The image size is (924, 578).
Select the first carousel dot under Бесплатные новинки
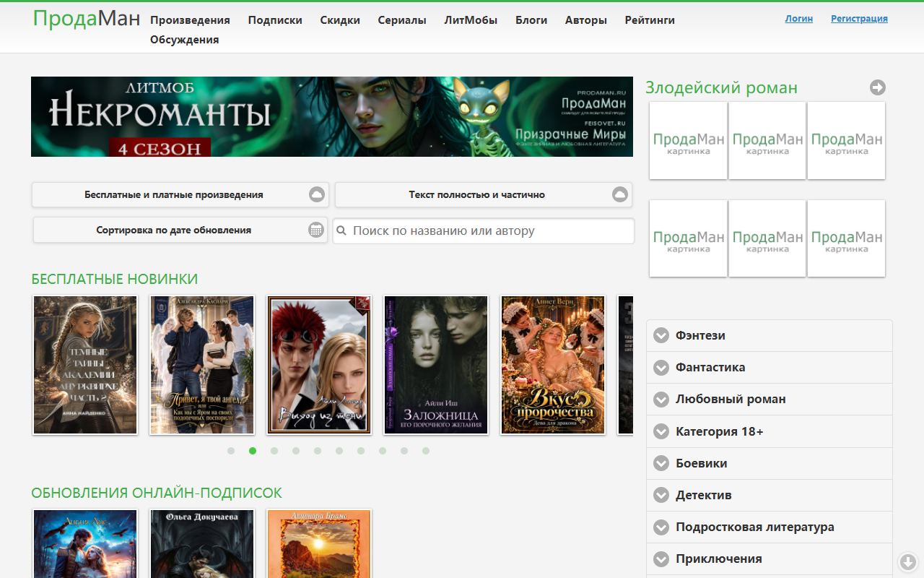pos(231,451)
